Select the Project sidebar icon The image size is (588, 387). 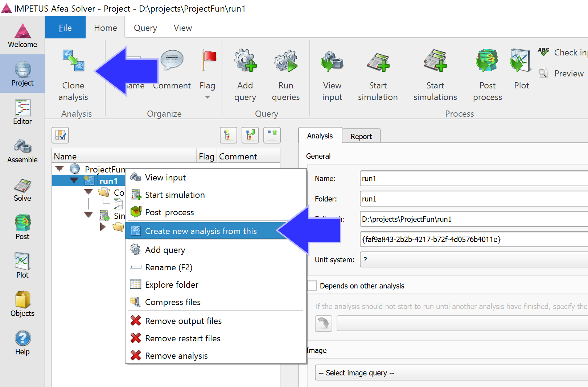click(x=22, y=74)
